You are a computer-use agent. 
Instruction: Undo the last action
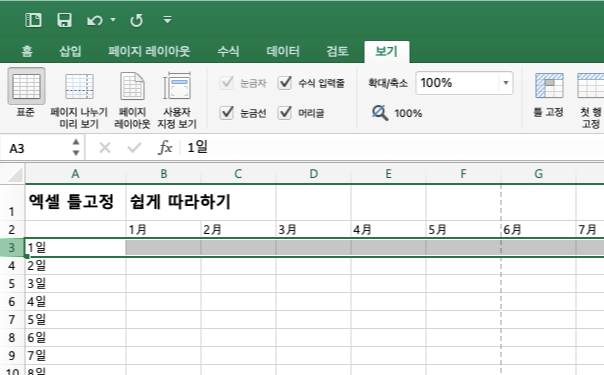94,20
